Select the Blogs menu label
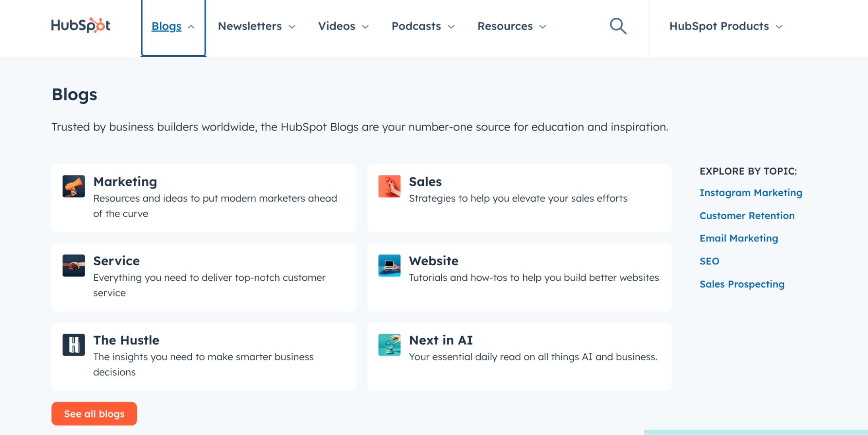This screenshot has height=435, width=868. pyautogui.click(x=166, y=26)
